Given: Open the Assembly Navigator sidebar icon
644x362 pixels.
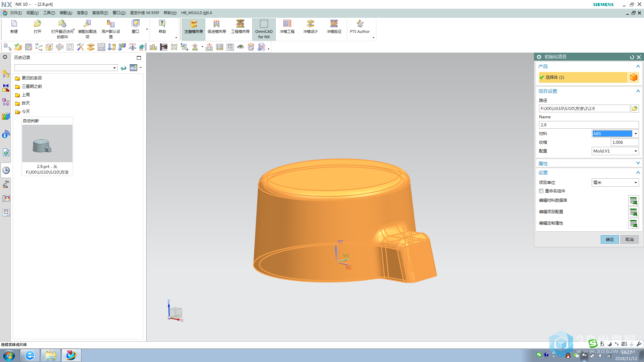Looking at the screenshot, I should pos(6,73).
